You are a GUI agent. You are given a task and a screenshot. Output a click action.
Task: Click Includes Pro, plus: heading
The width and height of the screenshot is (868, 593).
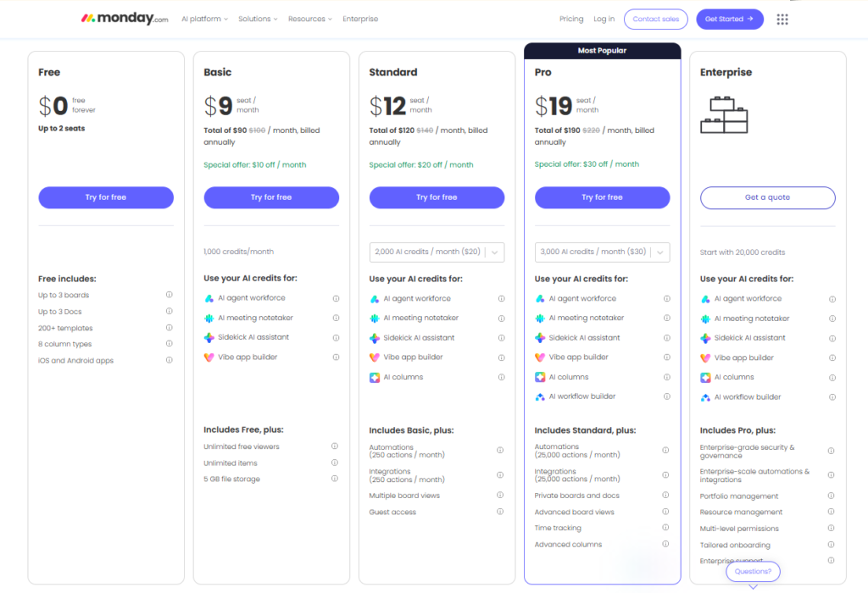[x=737, y=430]
